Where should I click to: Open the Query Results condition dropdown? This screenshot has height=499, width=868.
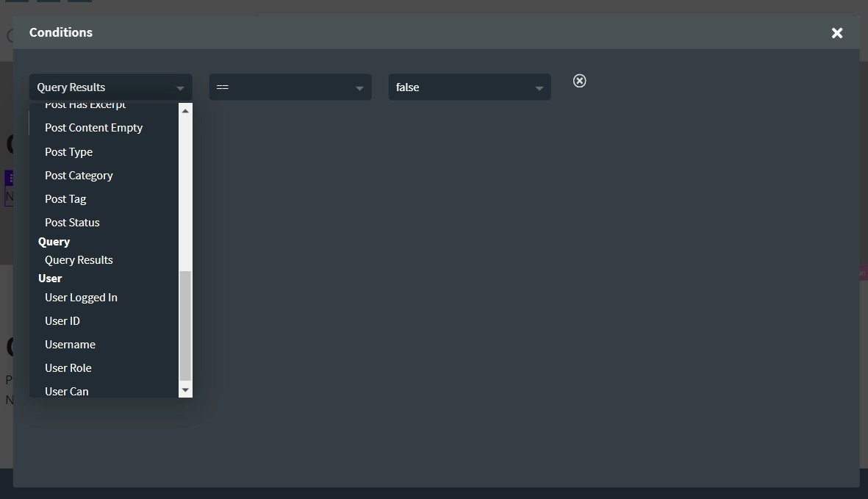tap(111, 87)
